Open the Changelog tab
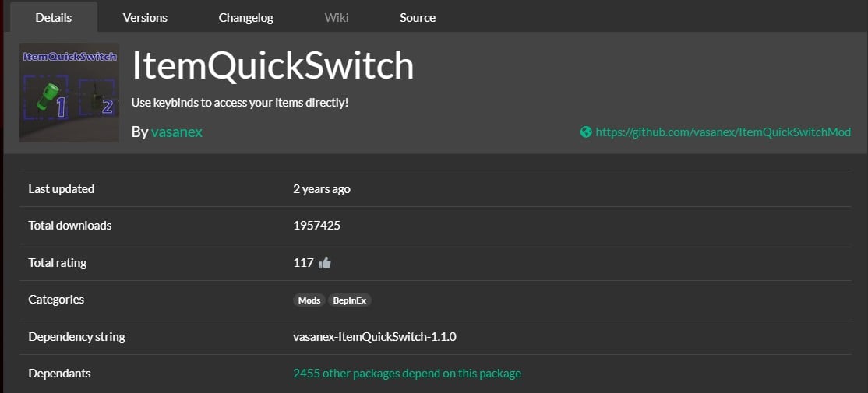This screenshot has width=868, height=393. (x=245, y=17)
